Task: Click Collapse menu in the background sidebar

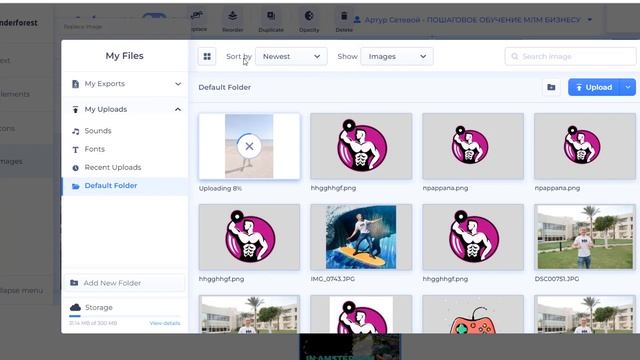Action: pos(22,291)
